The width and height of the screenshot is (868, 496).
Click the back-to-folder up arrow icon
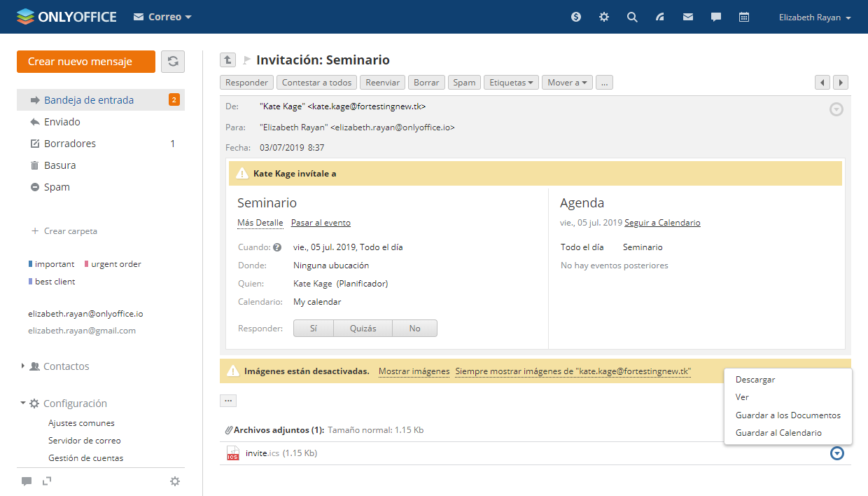(227, 60)
